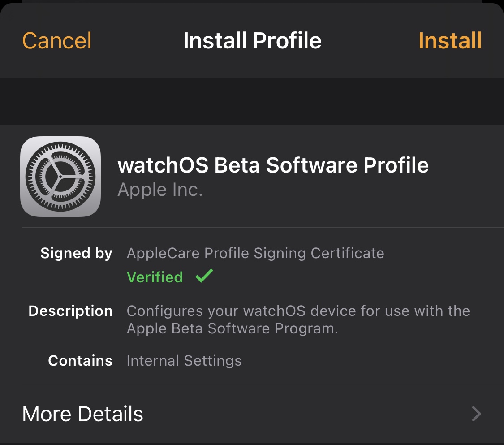Cancel the profile installation

pos(57,40)
